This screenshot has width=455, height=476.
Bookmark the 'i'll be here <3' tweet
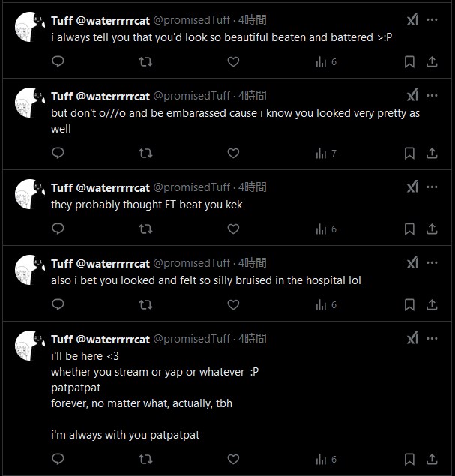click(x=409, y=460)
